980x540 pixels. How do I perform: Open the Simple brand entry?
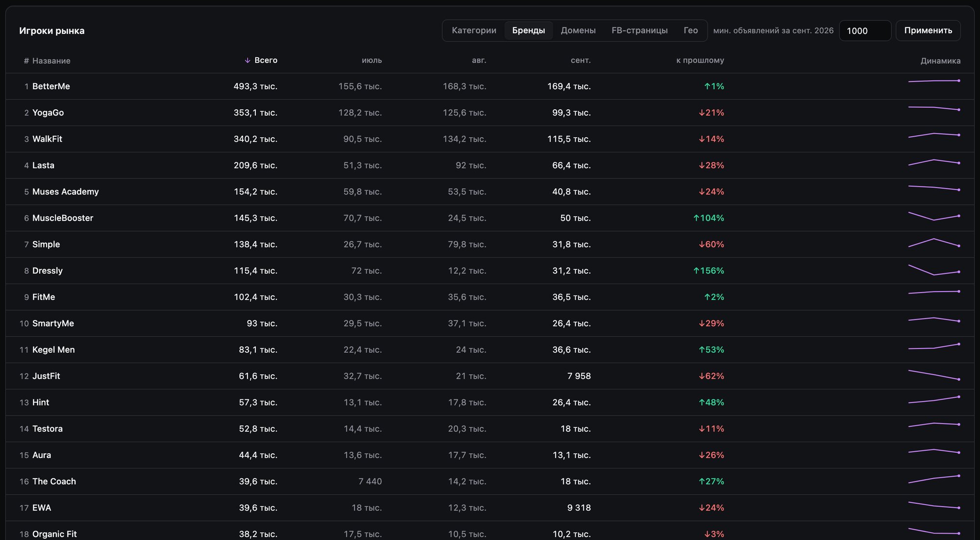pyautogui.click(x=46, y=245)
